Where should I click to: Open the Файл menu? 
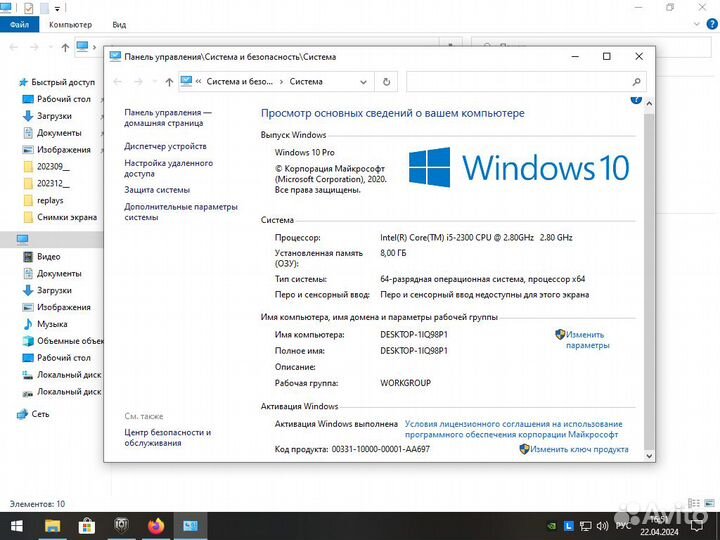point(20,24)
